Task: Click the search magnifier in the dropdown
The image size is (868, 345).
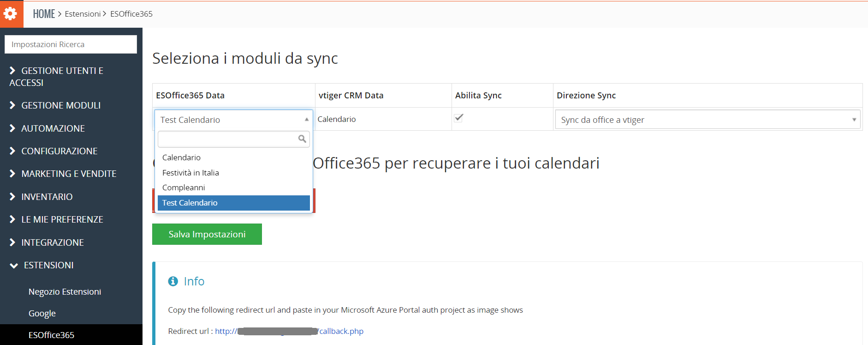Action: coord(302,139)
